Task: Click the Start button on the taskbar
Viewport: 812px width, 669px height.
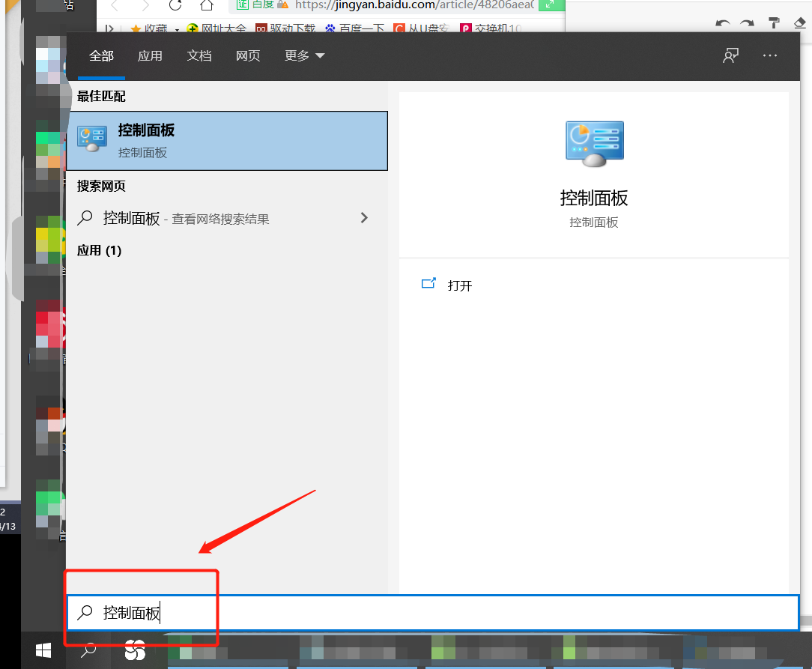Action: [x=43, y=650]
